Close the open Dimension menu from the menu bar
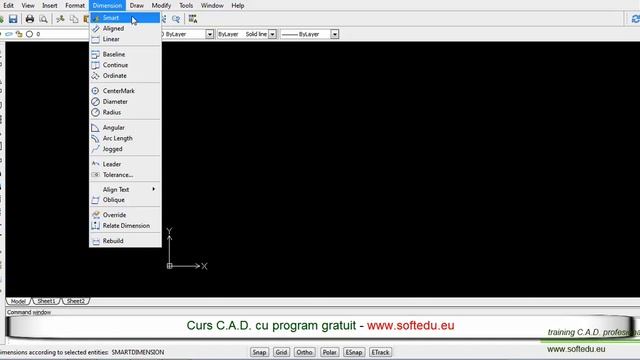Image resolution: width=640 pixels, height=360 pixels. pyautogui.click(x=107, y=6)
